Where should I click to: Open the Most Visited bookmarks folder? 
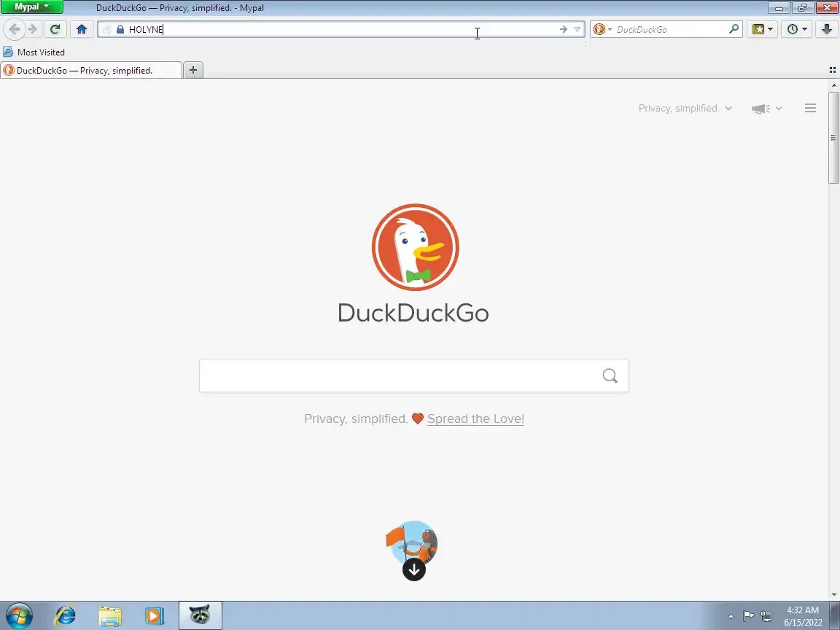(34, 52)
